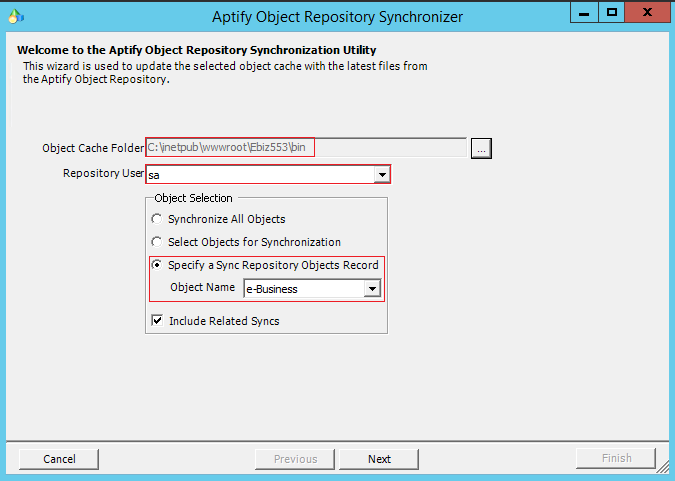This screenshot has width=675, height=481.
Task: Click the disabled Finish button
Action: pos(616,458)
